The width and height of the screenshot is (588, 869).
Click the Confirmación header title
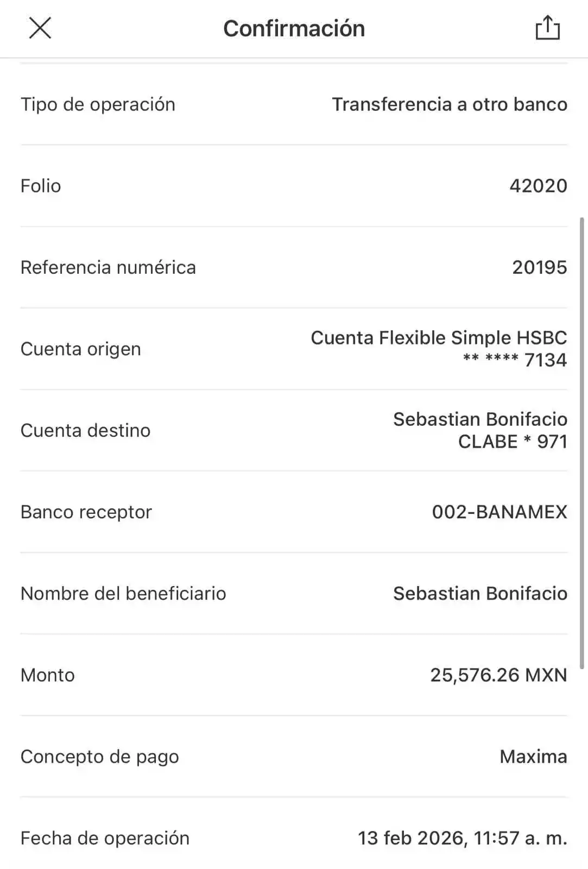[294, 28]
